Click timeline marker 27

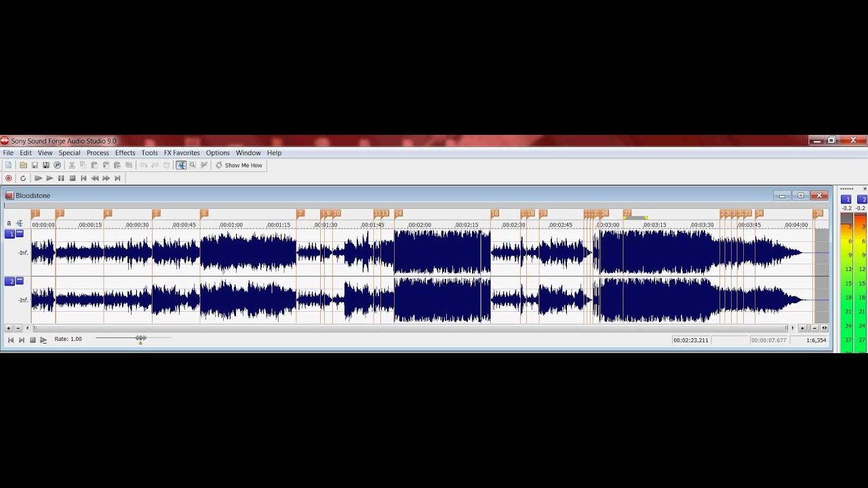pyautogui.click(x=627, y=213)
